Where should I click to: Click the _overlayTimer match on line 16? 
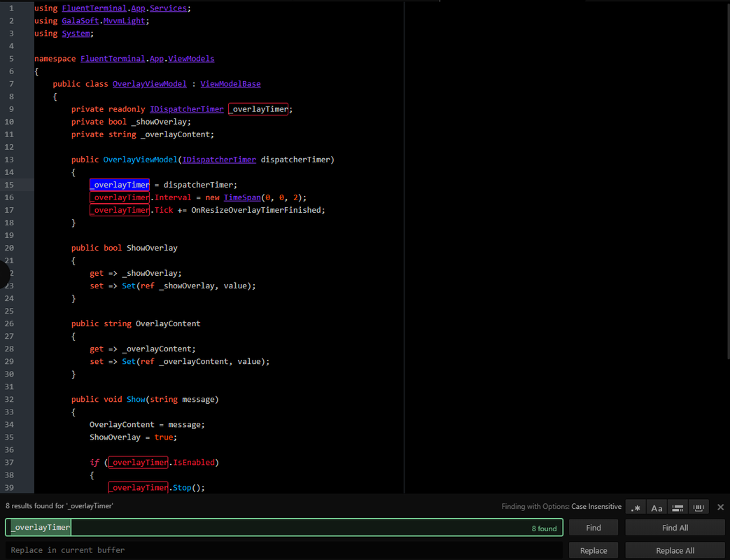coord(120,197)
